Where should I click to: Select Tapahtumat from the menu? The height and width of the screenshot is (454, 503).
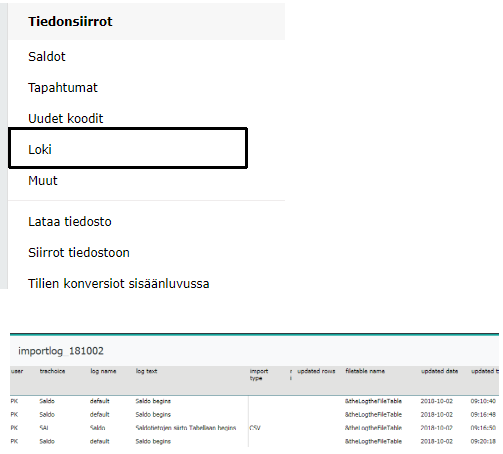point(63,88)
